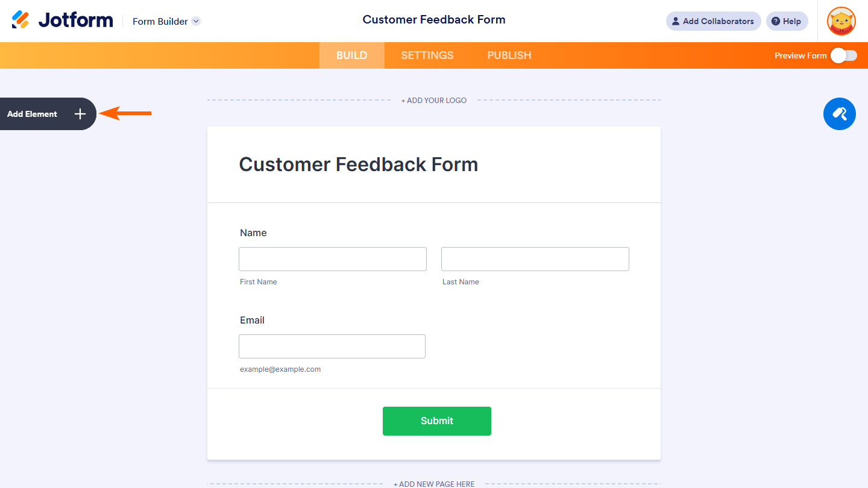Open the Form Designer paint roller
This screenshot has height=488, width=868.
point(839,114)
